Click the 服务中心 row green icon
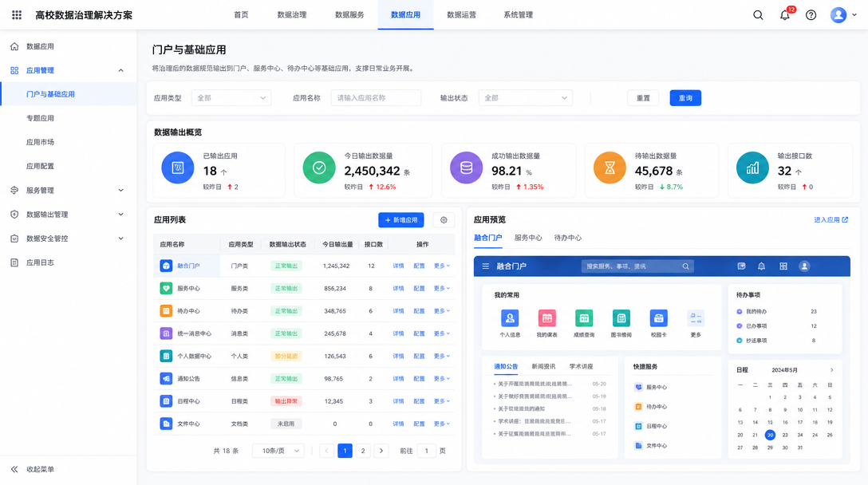Screen dimensions: 868x485 tap(166, 289)
